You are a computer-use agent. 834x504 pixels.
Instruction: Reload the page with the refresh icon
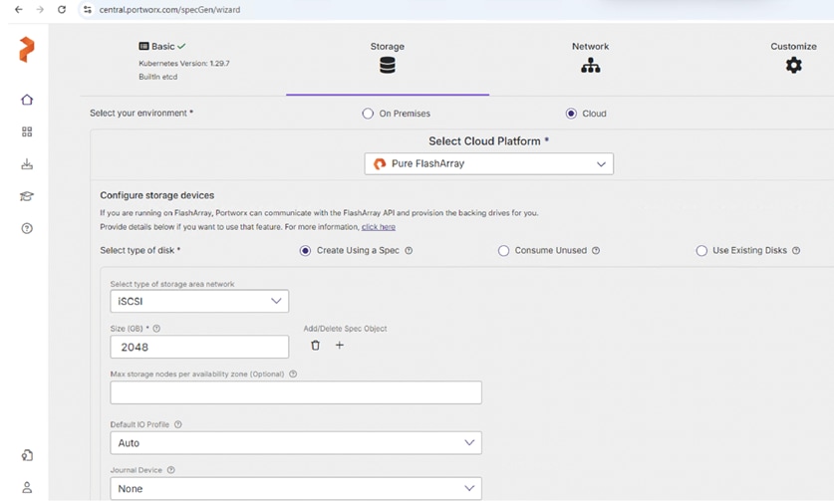tap(62, 10)
